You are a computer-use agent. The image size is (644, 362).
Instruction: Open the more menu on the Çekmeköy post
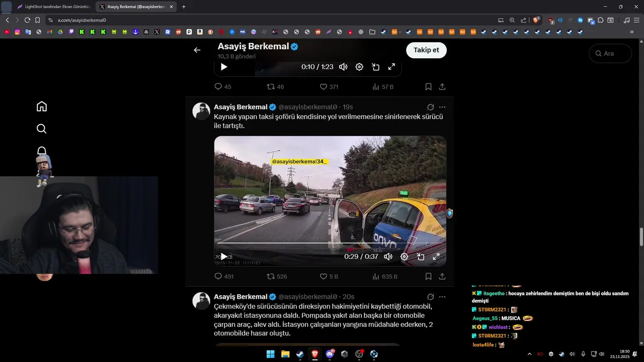point(442,297)
